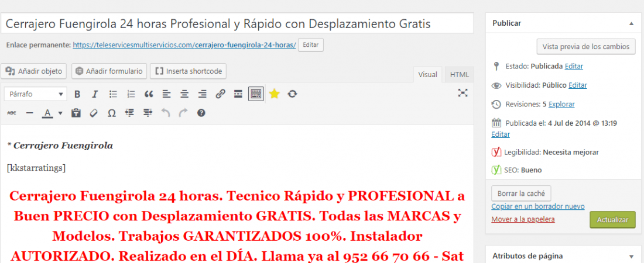Insert or edit link
This screenshot has width=644, height=263.
coord(221,94)
